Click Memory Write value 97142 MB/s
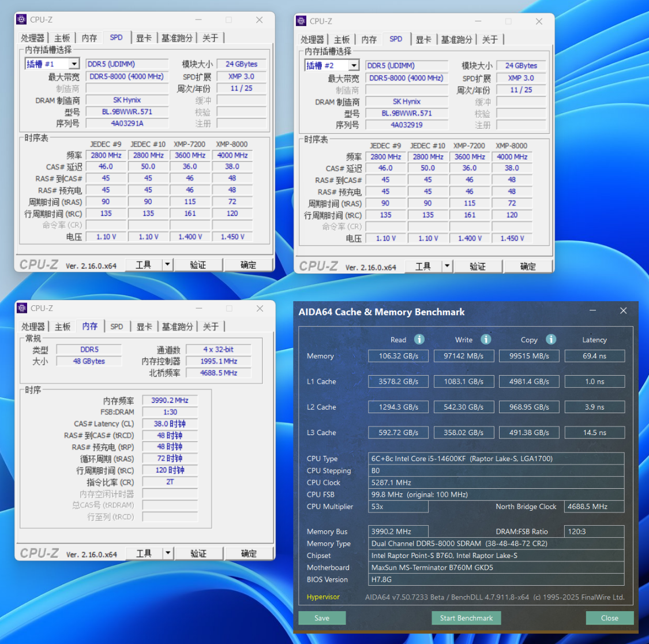Image resolution: width=649 pixels, height=644 pixels. pyautogui.click(x=464, y=355)
